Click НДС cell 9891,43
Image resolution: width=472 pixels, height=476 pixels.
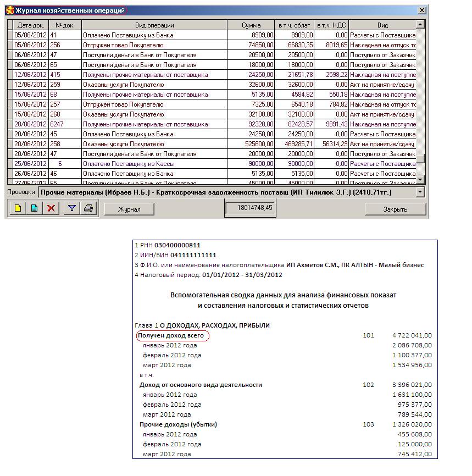[x=331, y=124]
